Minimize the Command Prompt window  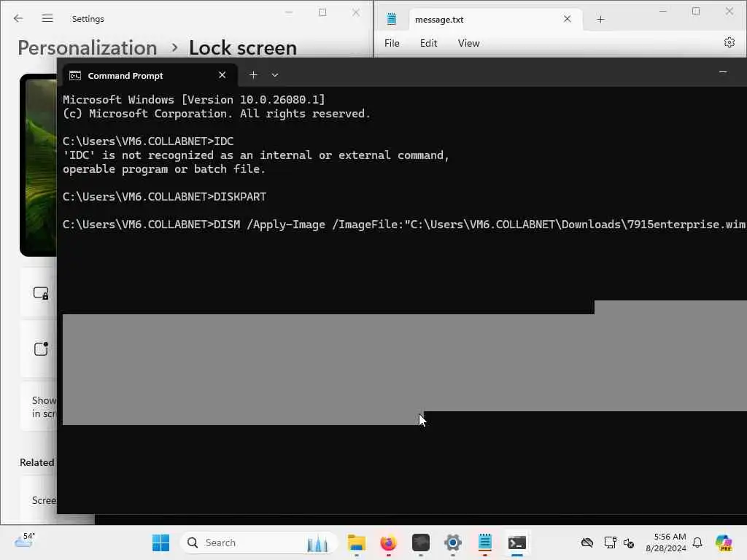723,72
